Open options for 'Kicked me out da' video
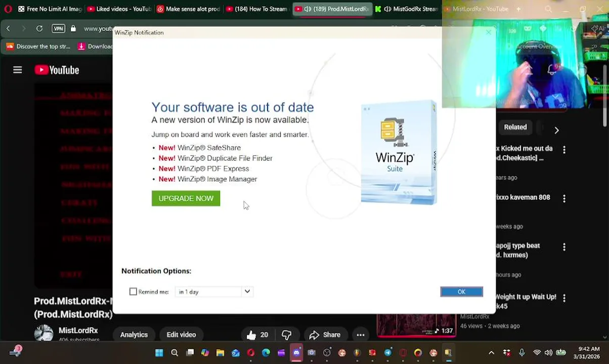The height and width of the screenshot is (364, 609). [x=564, y=150]
